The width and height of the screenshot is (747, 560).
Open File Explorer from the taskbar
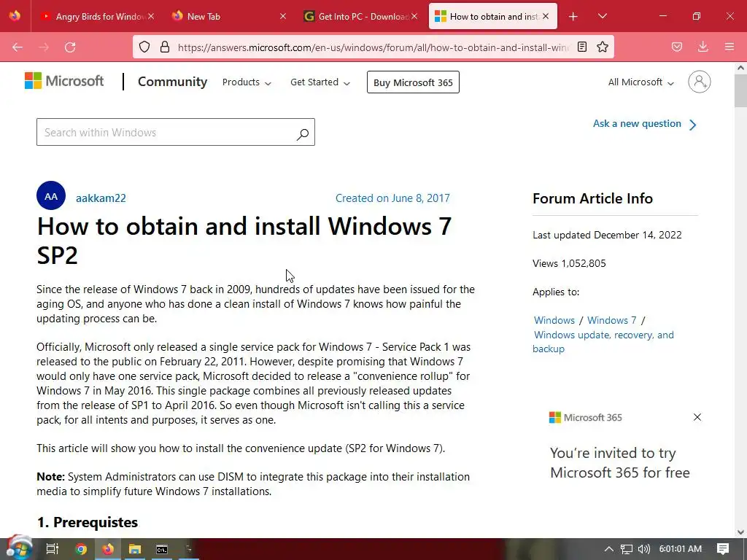(135, 549)
